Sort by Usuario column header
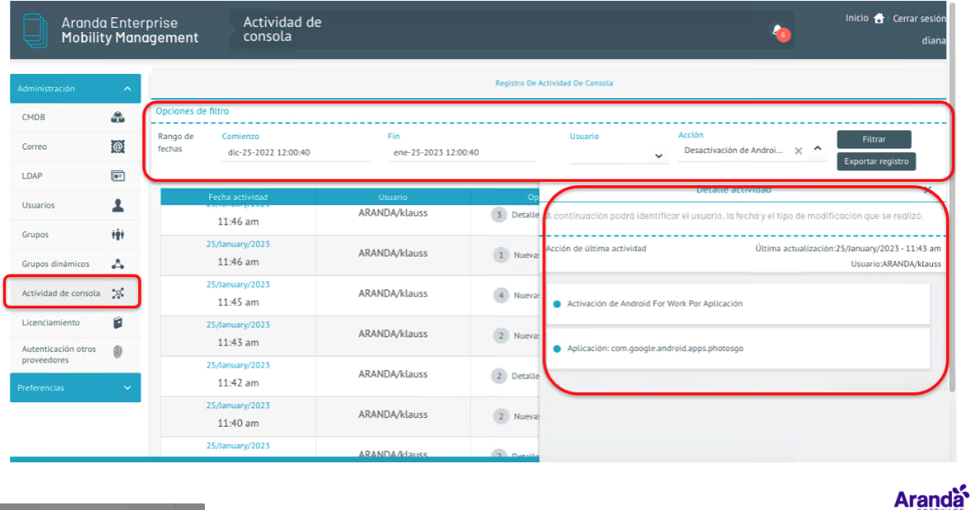The height and width of the screenshot is (510, 980). 392,197
